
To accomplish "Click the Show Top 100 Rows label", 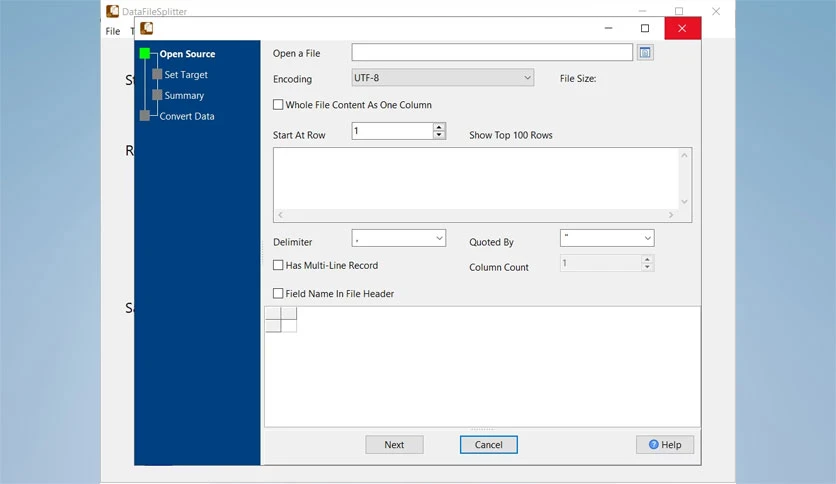I will 511,135.
